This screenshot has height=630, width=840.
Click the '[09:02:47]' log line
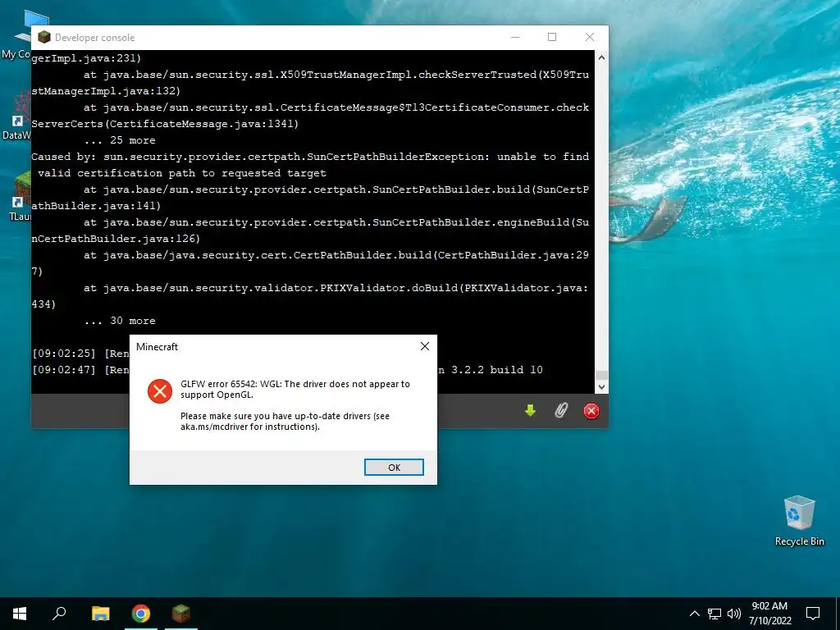click(x=80, y=370)
